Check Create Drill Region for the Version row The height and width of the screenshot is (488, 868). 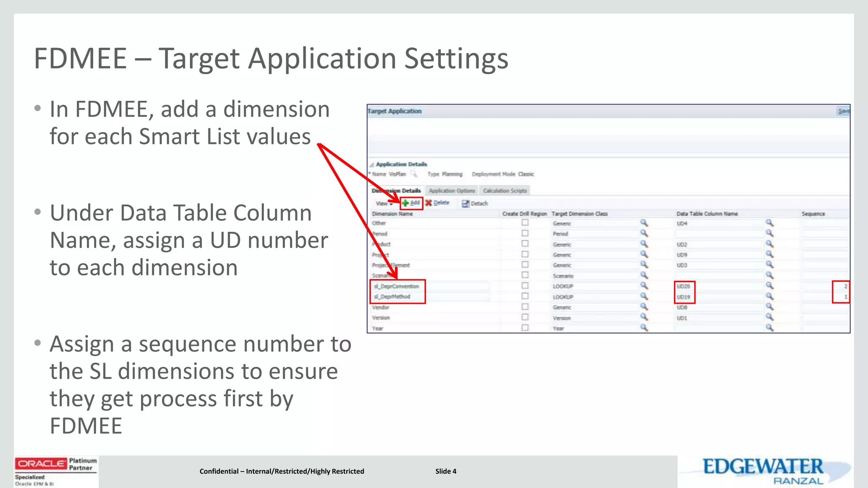point(525,317)
